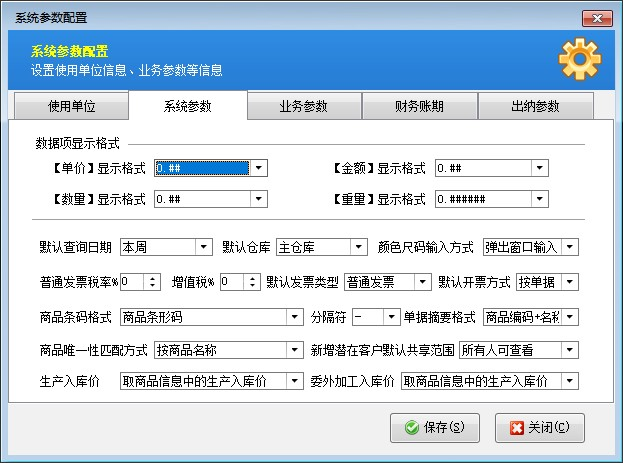Open the 业务参数 tab
This screenshot has height=463, width=623.
pos(303,107)
